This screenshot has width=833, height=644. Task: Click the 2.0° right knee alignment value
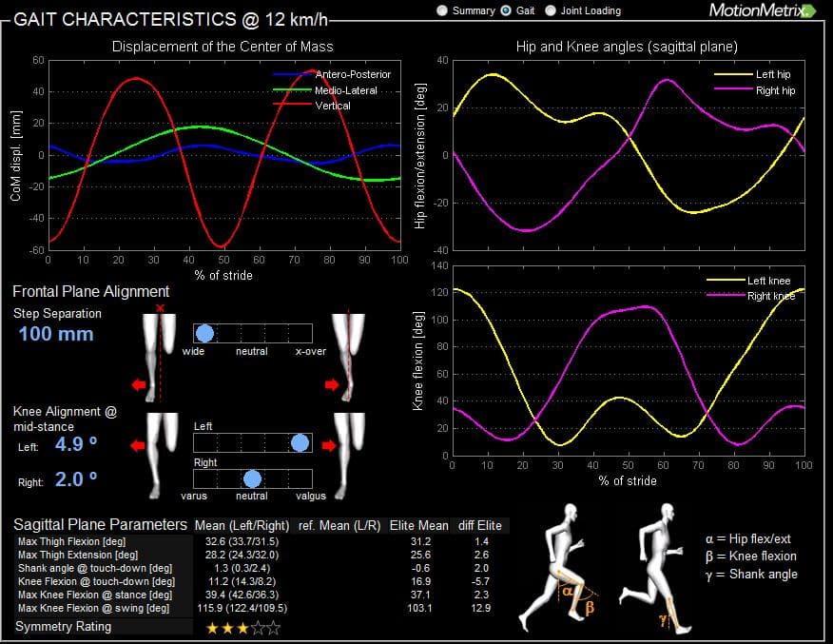(76, 479)
